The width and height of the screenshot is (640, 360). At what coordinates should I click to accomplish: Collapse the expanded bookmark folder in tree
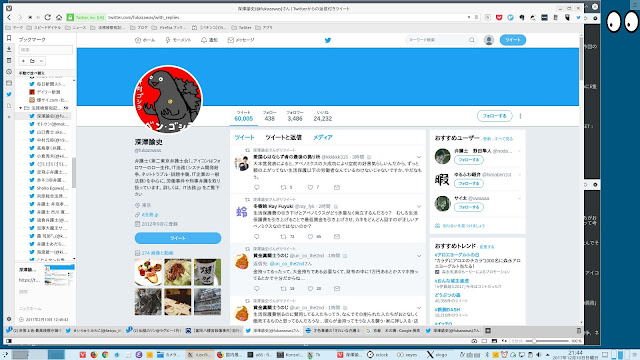(20, 108)
